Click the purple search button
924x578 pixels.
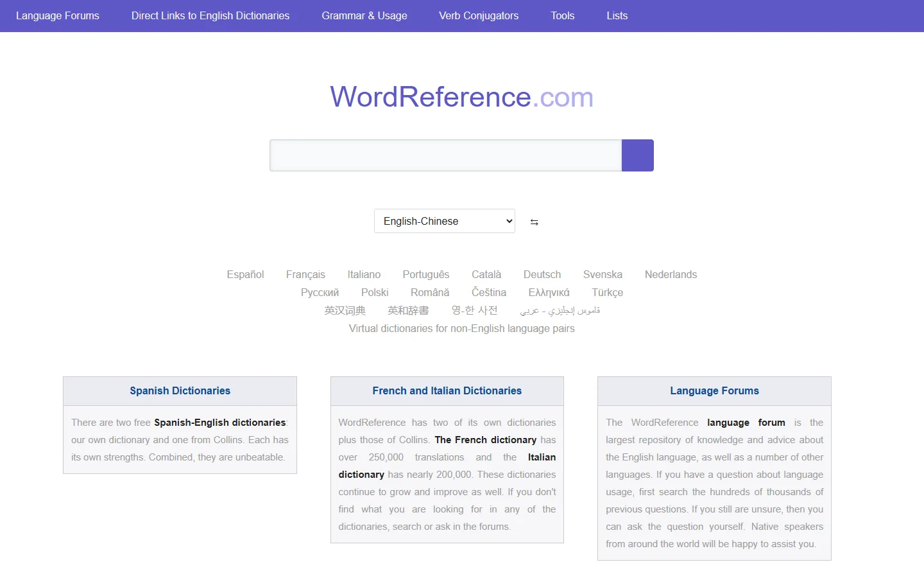638,155
